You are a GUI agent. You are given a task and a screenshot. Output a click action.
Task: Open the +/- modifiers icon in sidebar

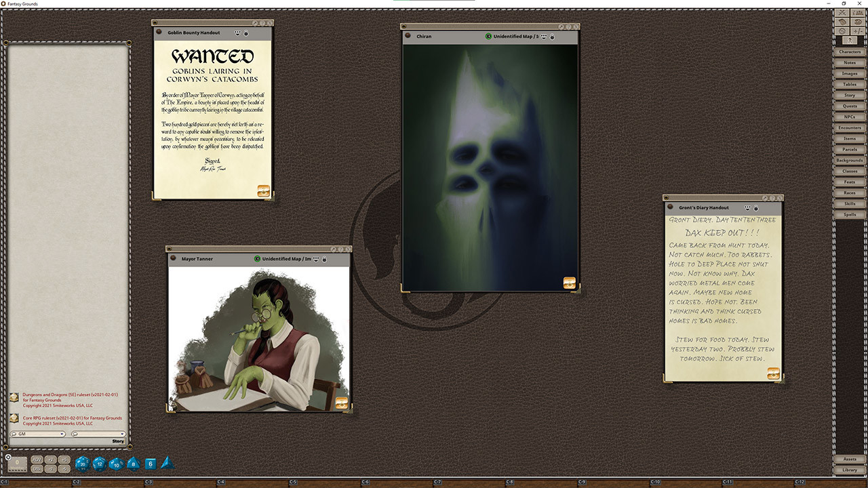click(x=858, y=31)
